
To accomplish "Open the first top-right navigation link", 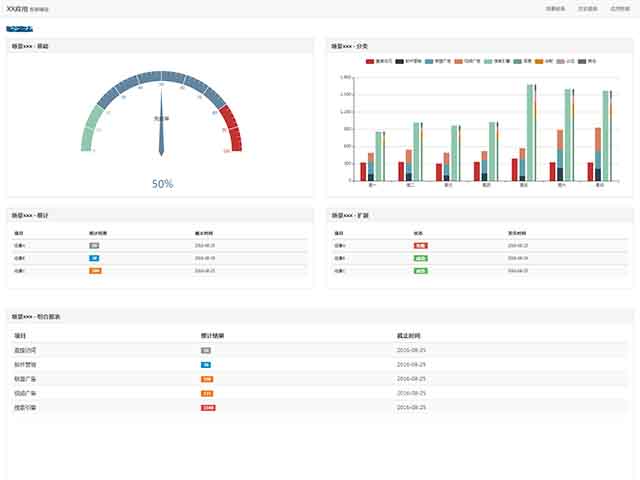I will point(556,9).
